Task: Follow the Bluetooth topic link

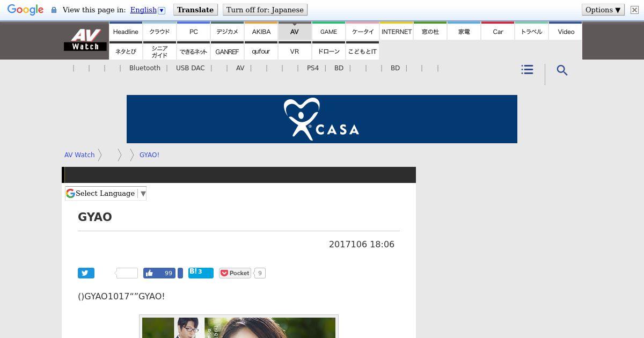Action: tap(145, 68)
